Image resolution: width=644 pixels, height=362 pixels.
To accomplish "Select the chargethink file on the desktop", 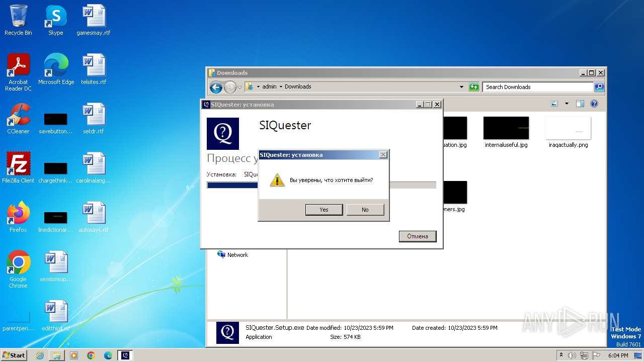I will 55,171.
